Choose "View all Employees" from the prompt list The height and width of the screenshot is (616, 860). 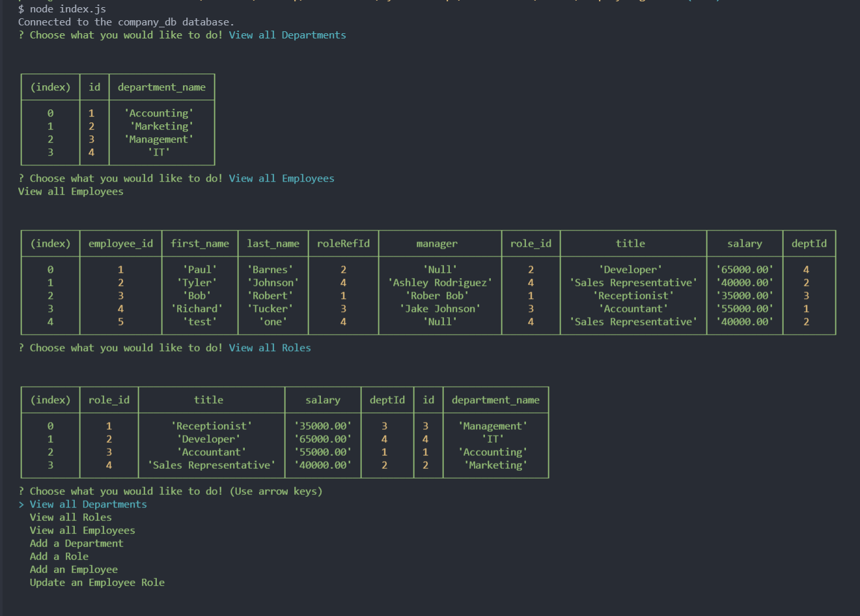(x=82, y=529)
